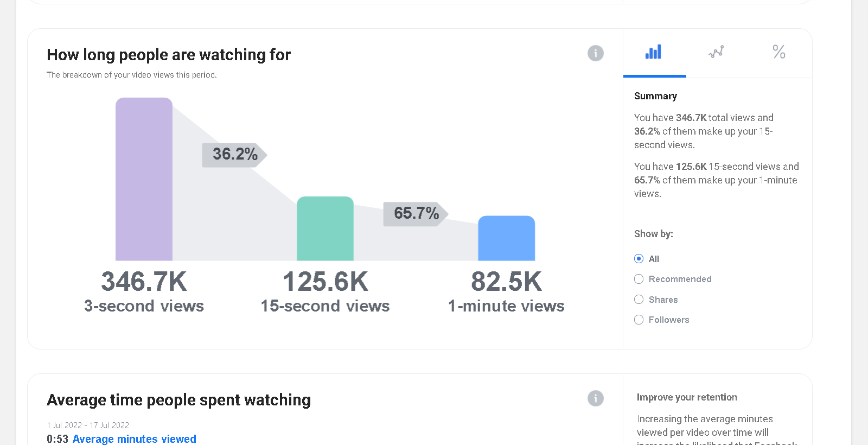Open the Average minutes viewed link

click(135, 439)
